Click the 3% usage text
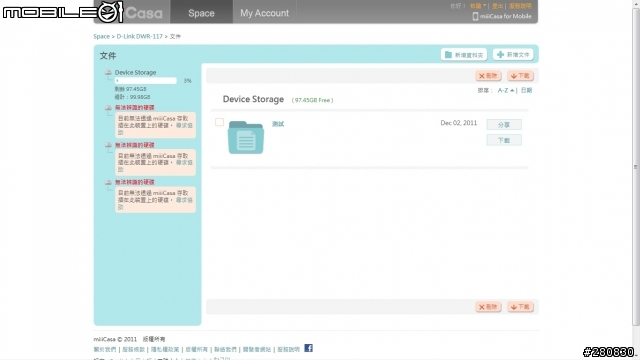Screen dimensions: 640x360 click(187, 81)
